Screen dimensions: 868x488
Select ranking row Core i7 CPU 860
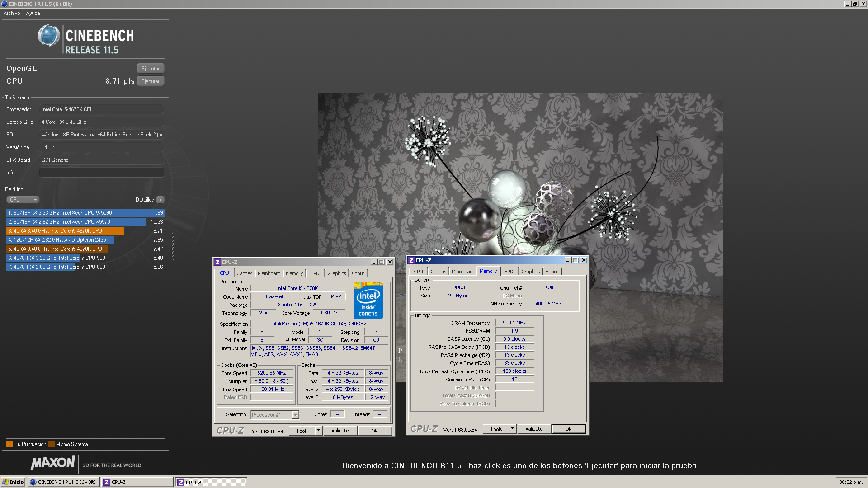(x=85, y=267)
